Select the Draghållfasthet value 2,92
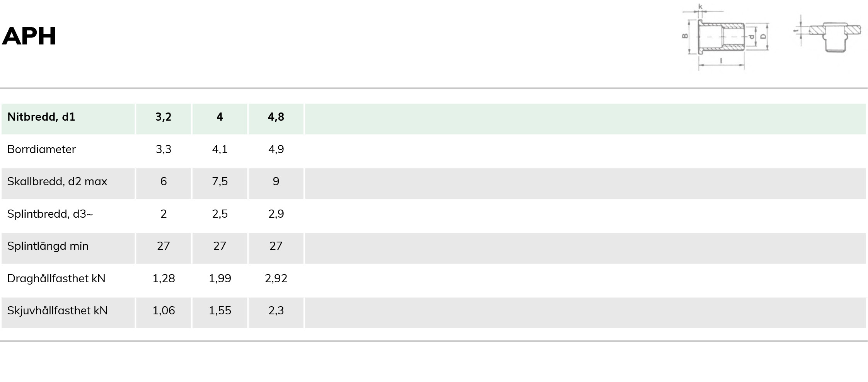 pos(276,278)
